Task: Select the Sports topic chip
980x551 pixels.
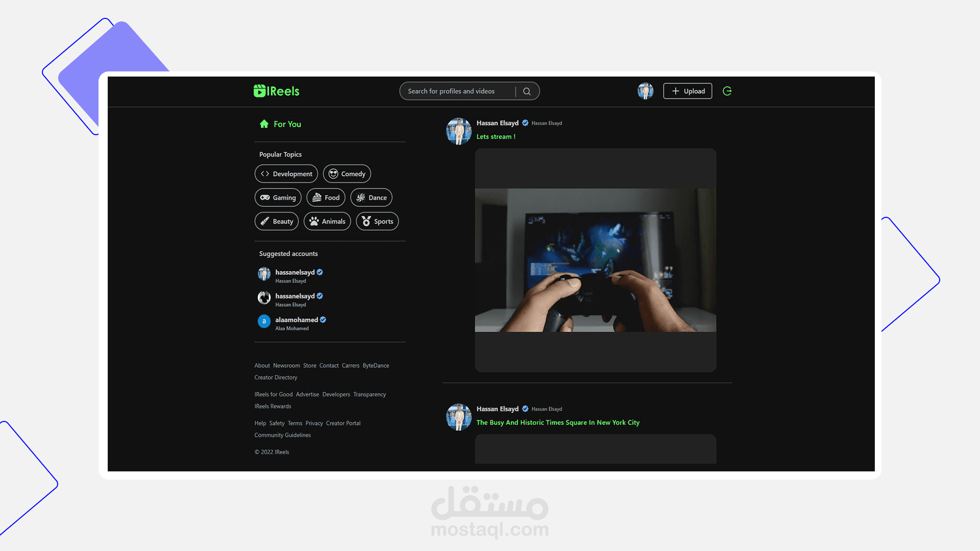Action: coord(377,221)
